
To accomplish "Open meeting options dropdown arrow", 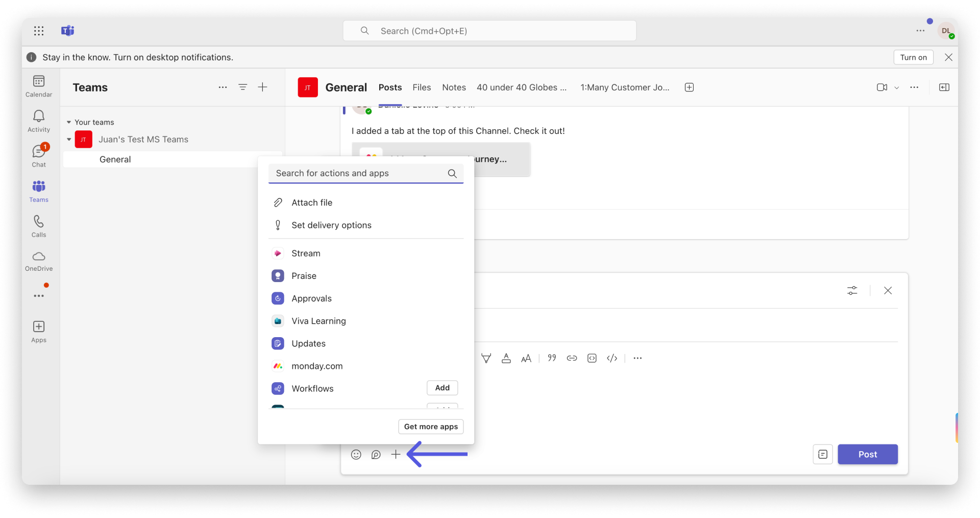I will (896, 88).
